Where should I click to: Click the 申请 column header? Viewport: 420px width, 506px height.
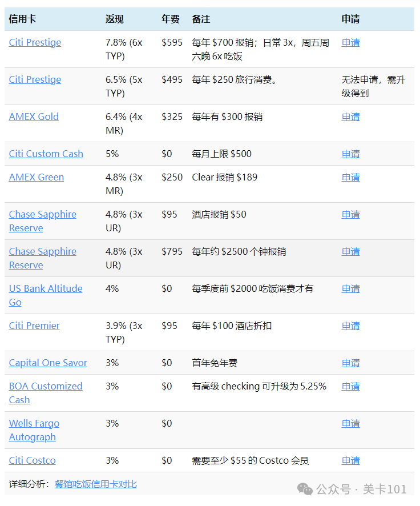pyautogui.click(x=351, y=19)
